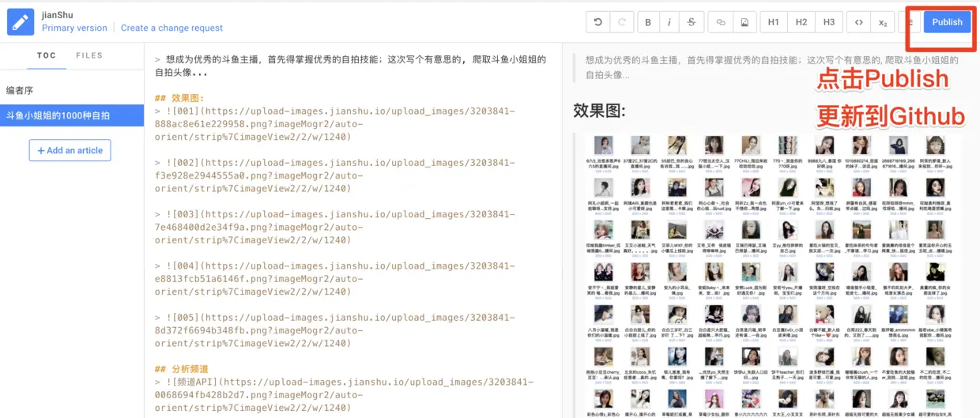Click the '## 效果图:' heading line in editor

179,98
